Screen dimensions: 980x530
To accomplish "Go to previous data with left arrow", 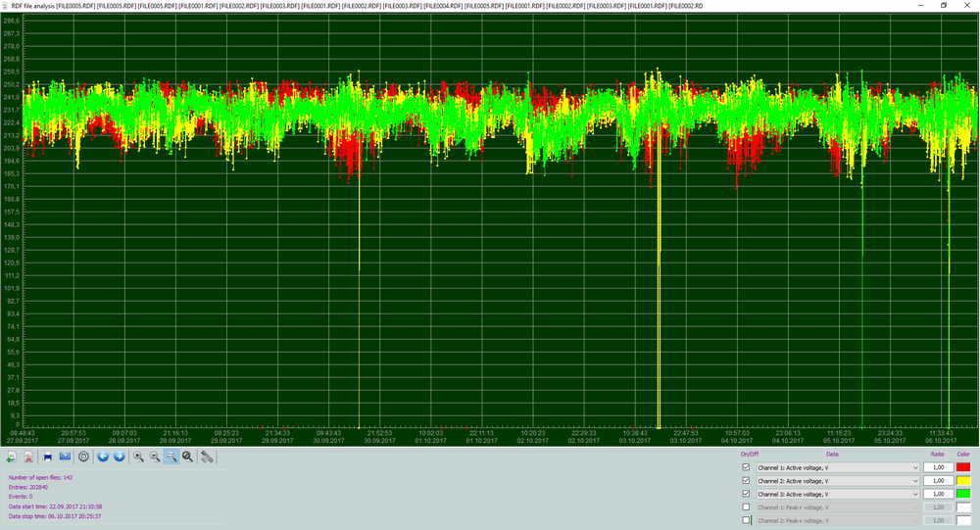I will point(102,457).
